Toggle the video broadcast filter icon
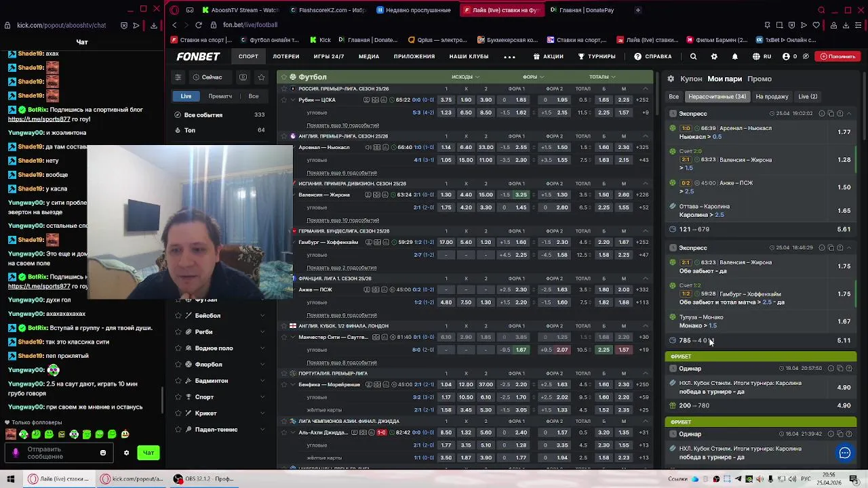868x488 pixels. pos(243,77)
